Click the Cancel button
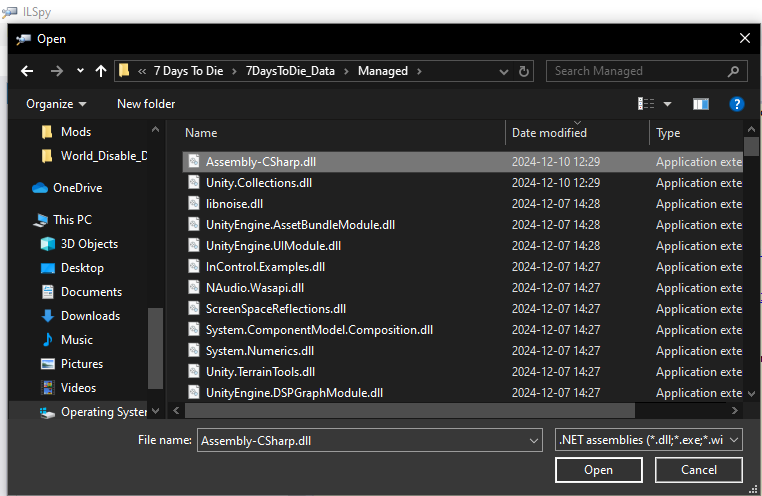The width and height of the screenshot is (762, 496). [x=699, y=470]
